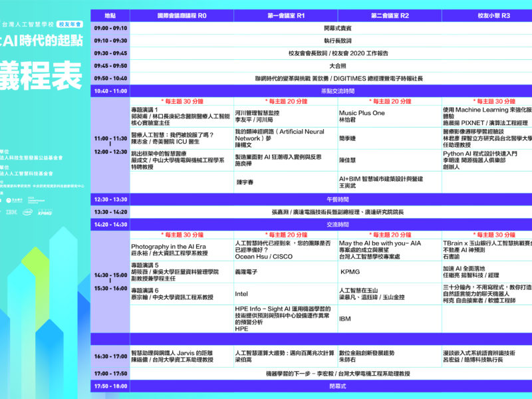Select the 國際會議廳議程 R0 column header
Viewport: 532px width, 399px height.
coord(182,15)
